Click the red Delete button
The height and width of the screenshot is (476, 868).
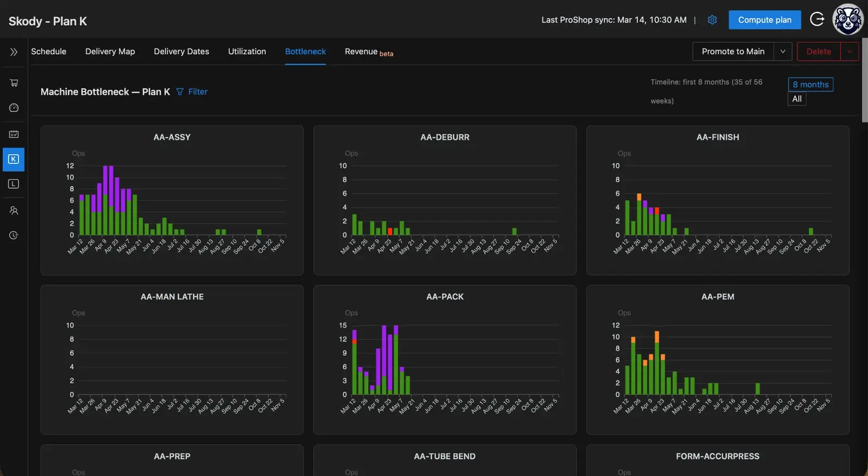pyautogui.click(x=819, y=52)
